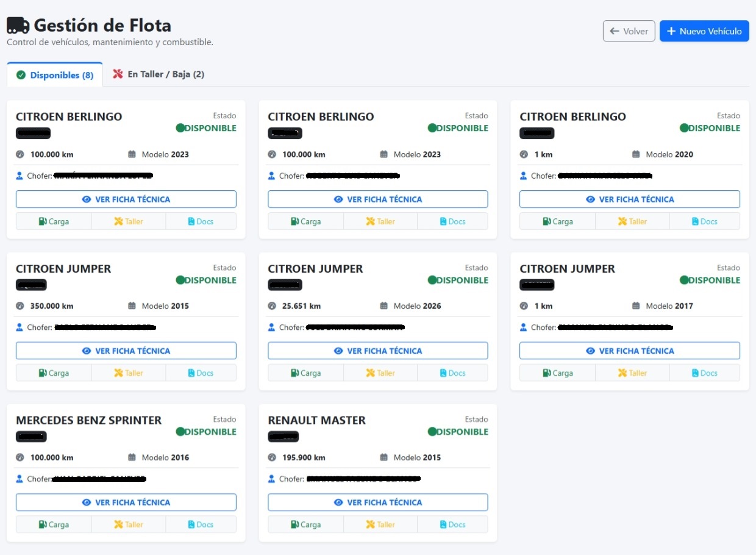Open Docs for Citroen Jumper 2026 card
The image size is (756, 555).
(x=452, y=373)
